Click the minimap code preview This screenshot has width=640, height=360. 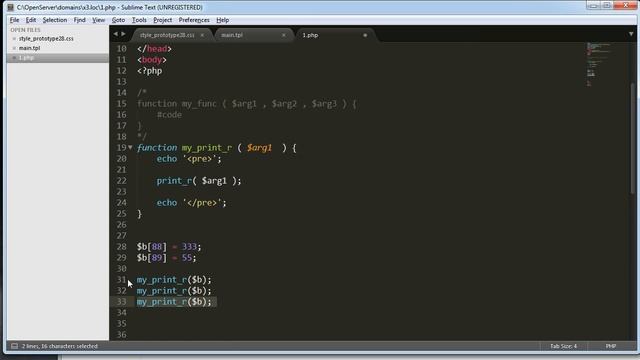tap(599, 64)
